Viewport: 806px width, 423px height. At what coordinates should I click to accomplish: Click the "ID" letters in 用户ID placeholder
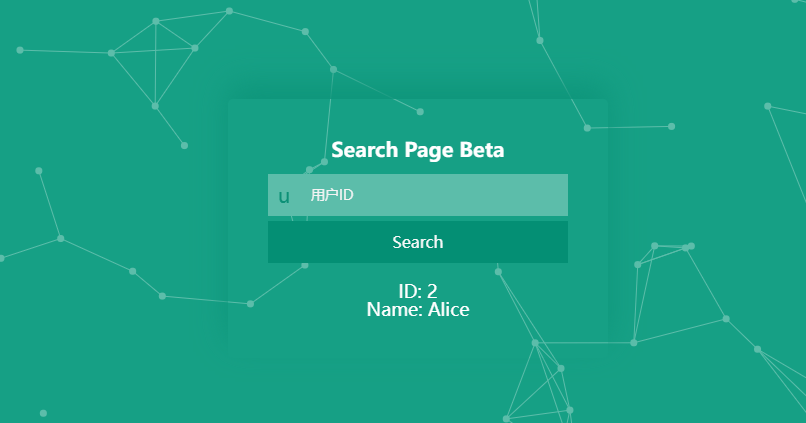tap(346, 195)
